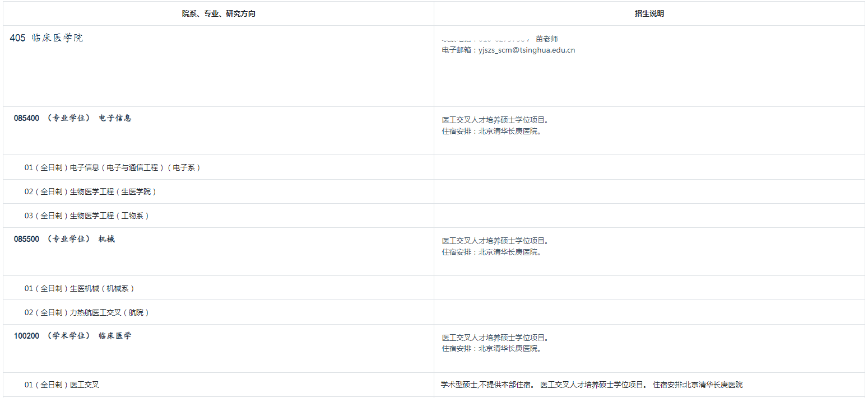868x398 pixels.
Task: Click the 招生说明 column header
Action: coord(649,13)
